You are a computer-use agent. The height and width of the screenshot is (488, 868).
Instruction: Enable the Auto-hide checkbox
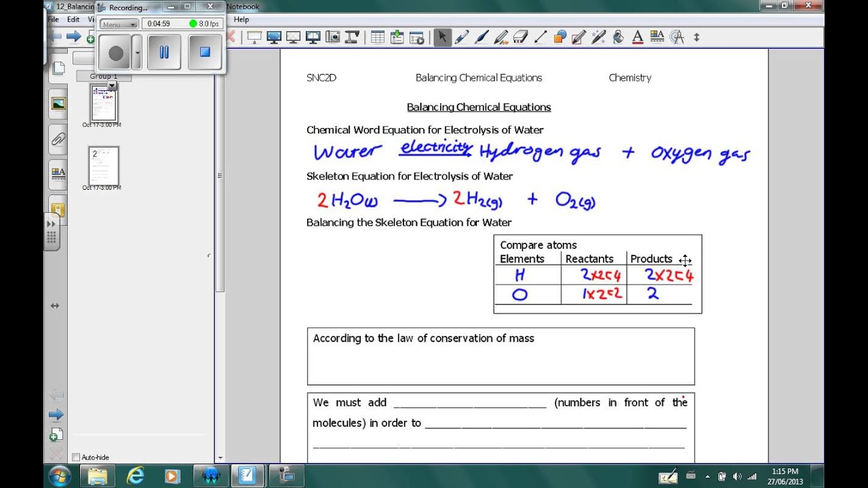76,457
